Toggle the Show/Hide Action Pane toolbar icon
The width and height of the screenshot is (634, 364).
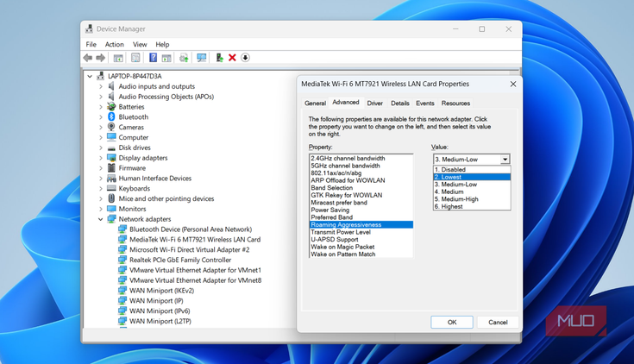click(x=166, y=58)
